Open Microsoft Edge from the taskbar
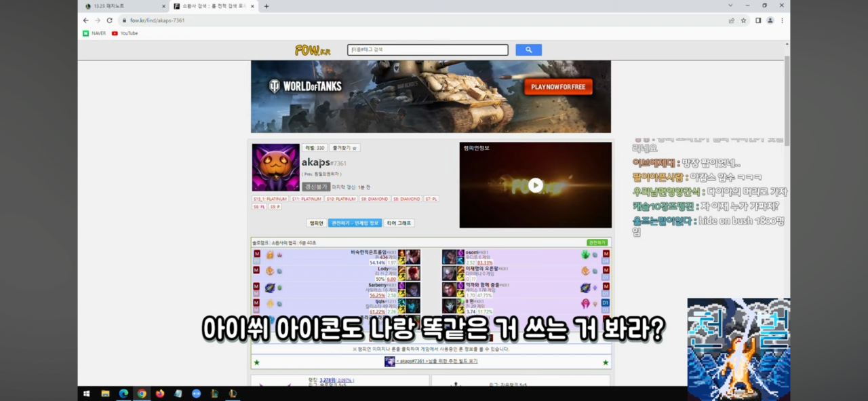Viewport: 868px width, 401px height. click(123, 394)
